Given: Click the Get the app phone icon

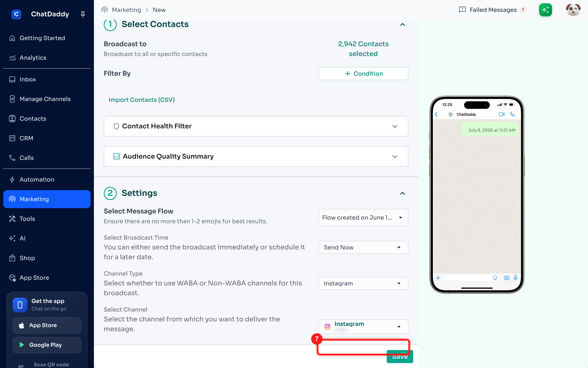Looking at the screenshot, I should [20, 305].
